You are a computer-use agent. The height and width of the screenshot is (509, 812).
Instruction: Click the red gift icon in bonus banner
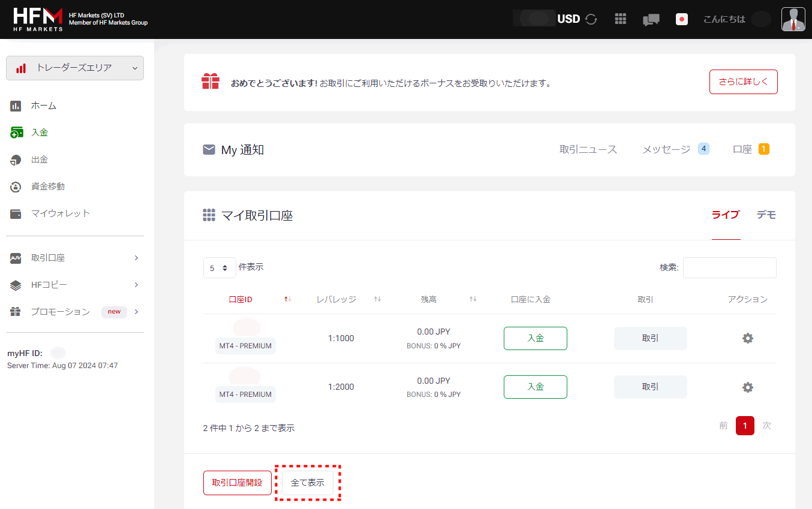[210, 81]
